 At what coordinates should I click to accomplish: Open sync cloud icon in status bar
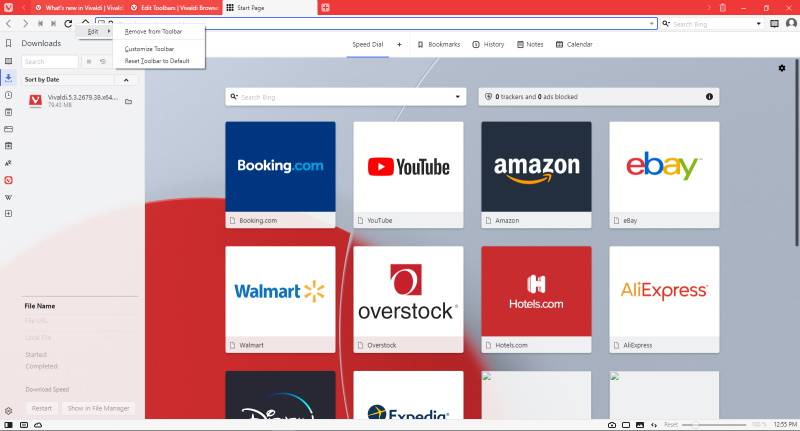pos(38,424)
